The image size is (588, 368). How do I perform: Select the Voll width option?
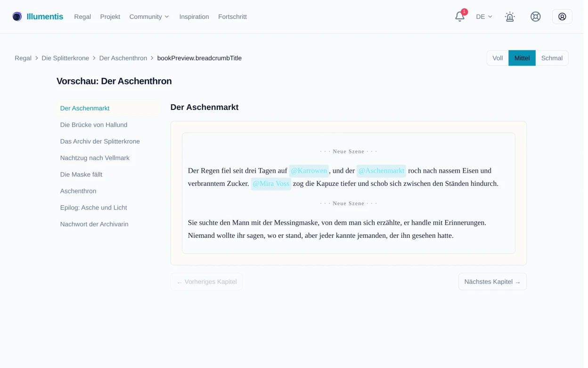coord(498,58)
